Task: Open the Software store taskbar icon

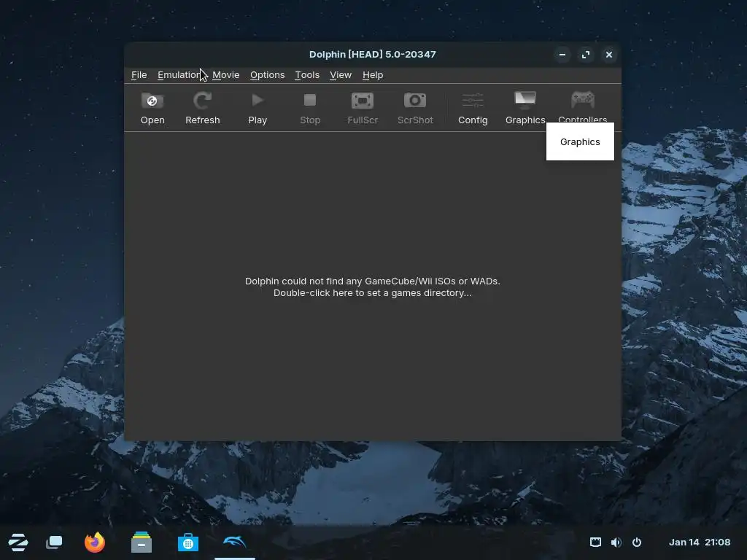Action: pyautogui.click(x=188, y=542)
